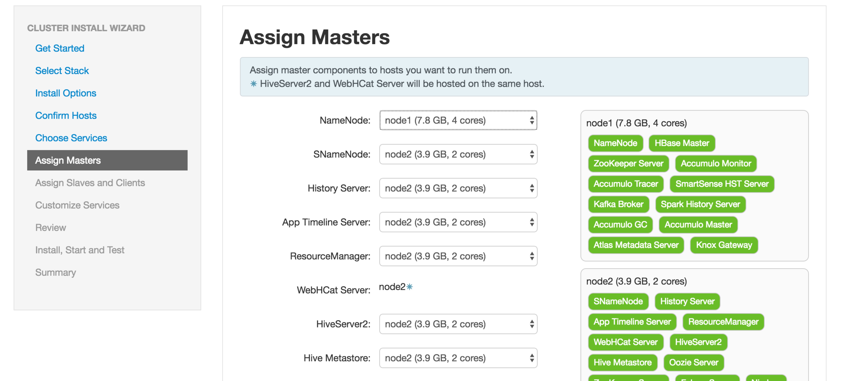Expand the HiveServer2 host selector

[x=458, y=324]
